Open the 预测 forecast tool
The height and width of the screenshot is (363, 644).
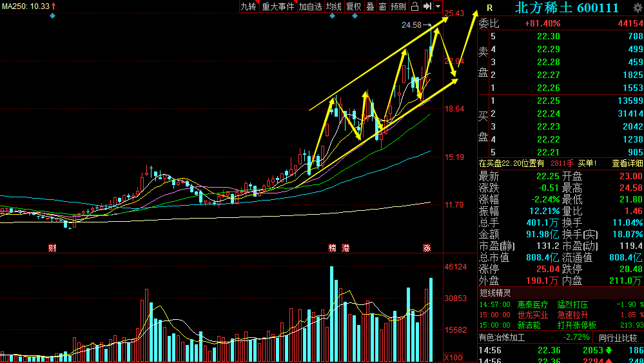[398, 6]
